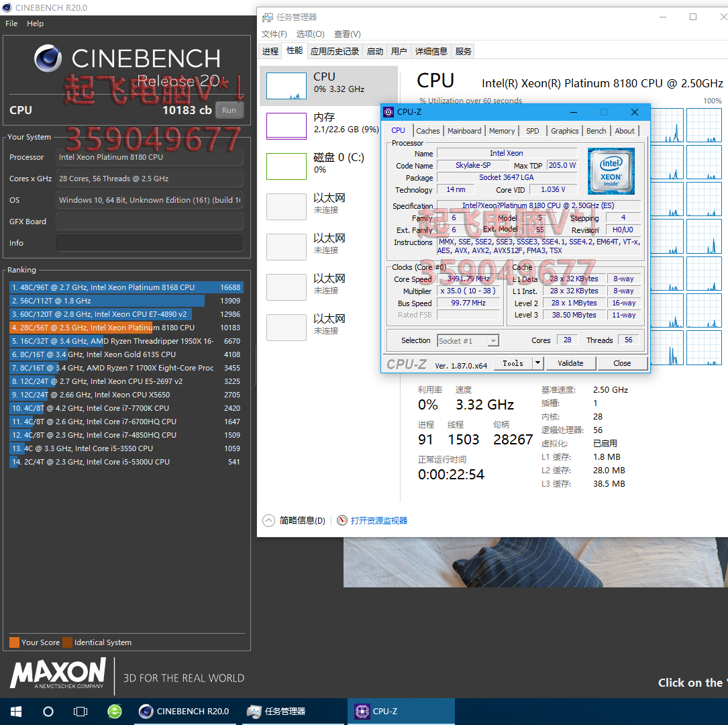Minimize the CPU-Z window
This screenshot has width=728, height=725.
click(x=574, y=112)
